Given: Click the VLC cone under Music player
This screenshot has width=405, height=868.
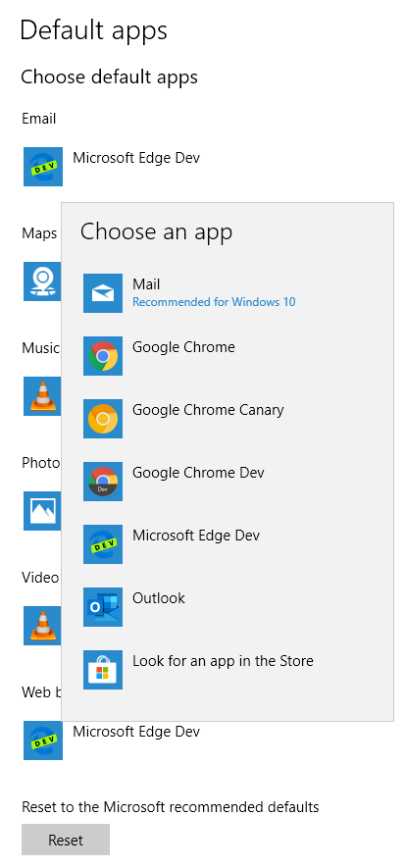Looking at the screenshot, I should pyautogui.click(x=42, y=396).
